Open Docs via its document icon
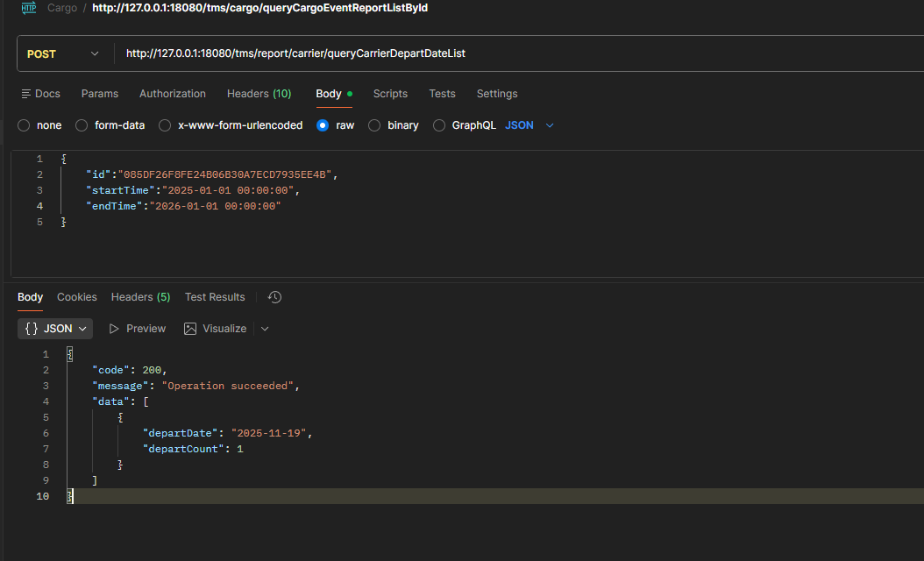924x561 pixels. (x=26, y=94)
